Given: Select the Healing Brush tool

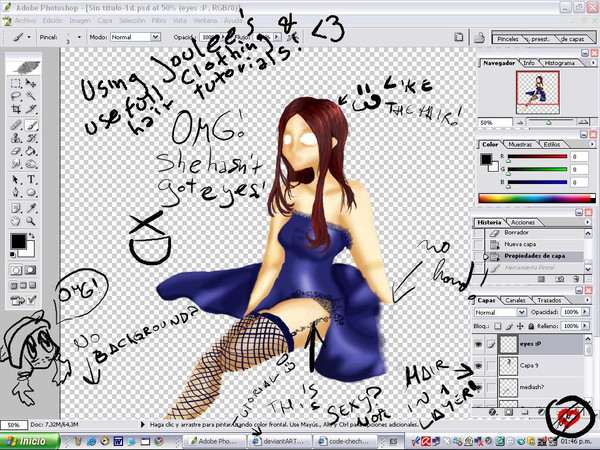Looking at the screenshot, I should tap(16, 125).
